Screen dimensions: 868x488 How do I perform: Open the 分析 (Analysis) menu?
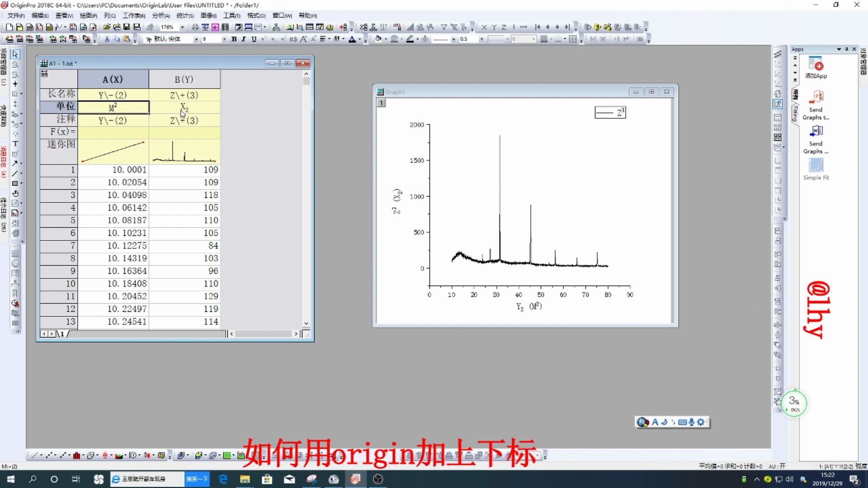click(160, 16)
